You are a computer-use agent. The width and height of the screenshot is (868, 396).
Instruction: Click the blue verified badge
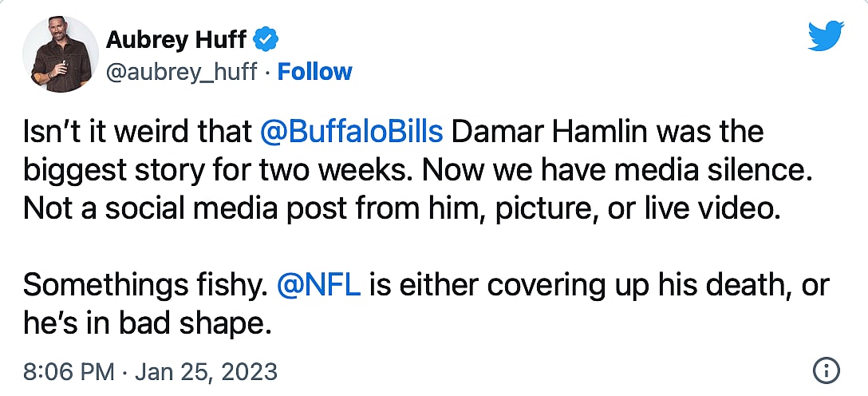point(266,38)
